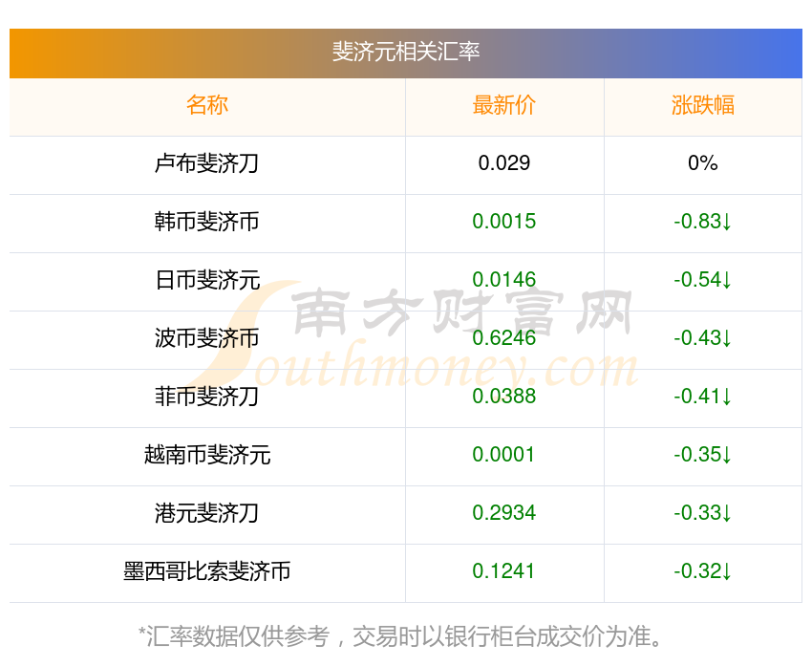
Task: Select the 涨跌幅 column header
Action: pyautogui.click(x=702, y=105)
